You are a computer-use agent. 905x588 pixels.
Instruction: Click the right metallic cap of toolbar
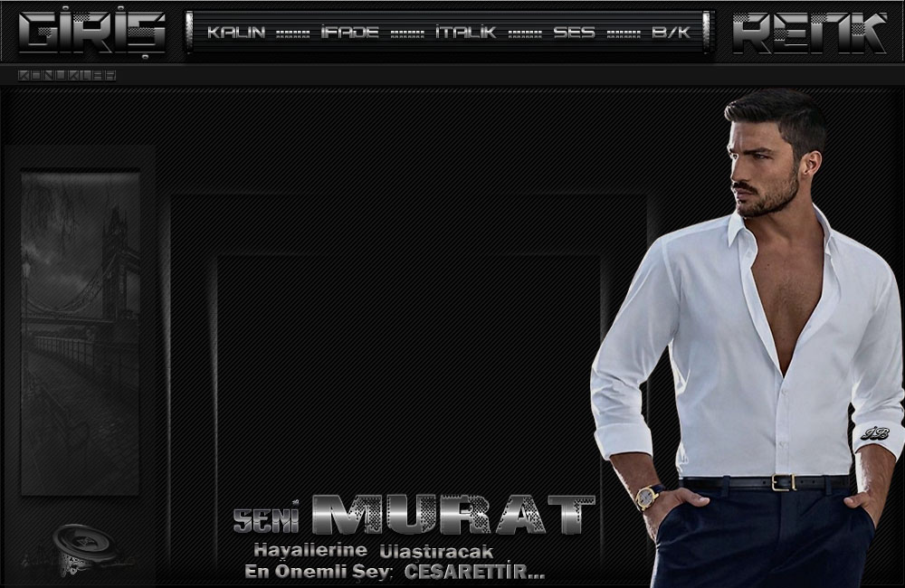tap(709, 32)
